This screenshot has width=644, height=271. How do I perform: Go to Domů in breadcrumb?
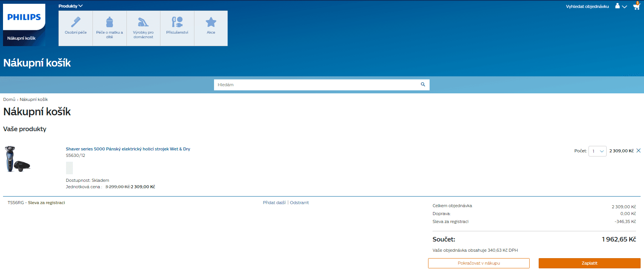point(9,99)
